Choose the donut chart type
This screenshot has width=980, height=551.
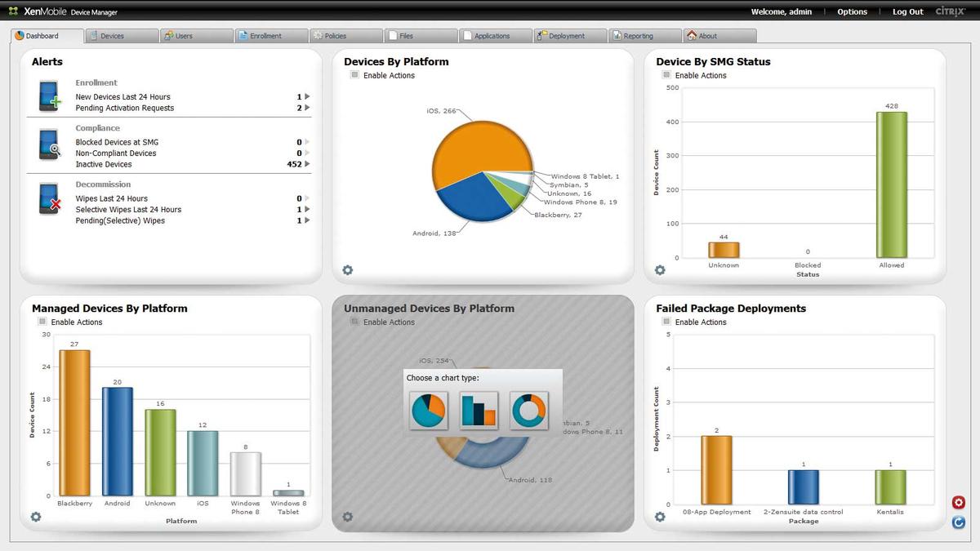click(x=528, y=411)
